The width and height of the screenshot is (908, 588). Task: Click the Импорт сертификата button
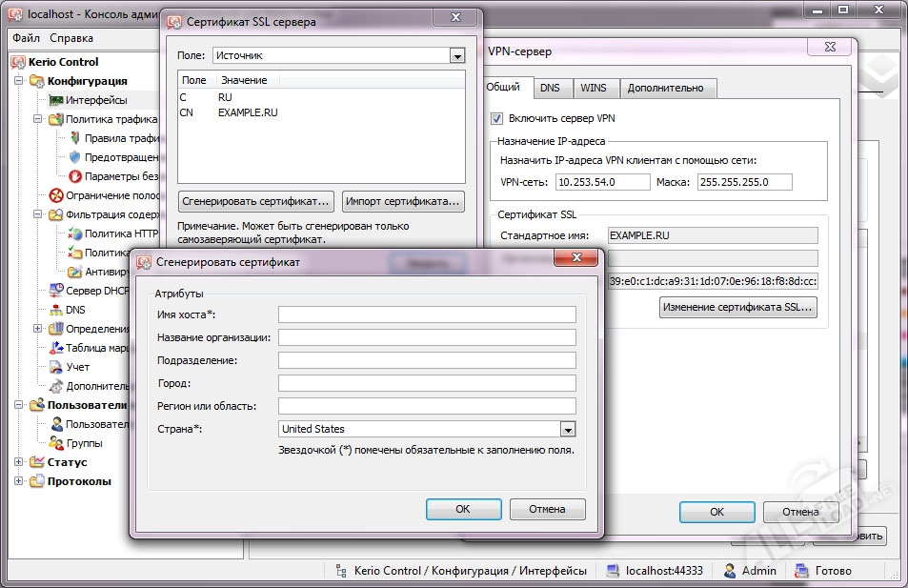(403, 201)
